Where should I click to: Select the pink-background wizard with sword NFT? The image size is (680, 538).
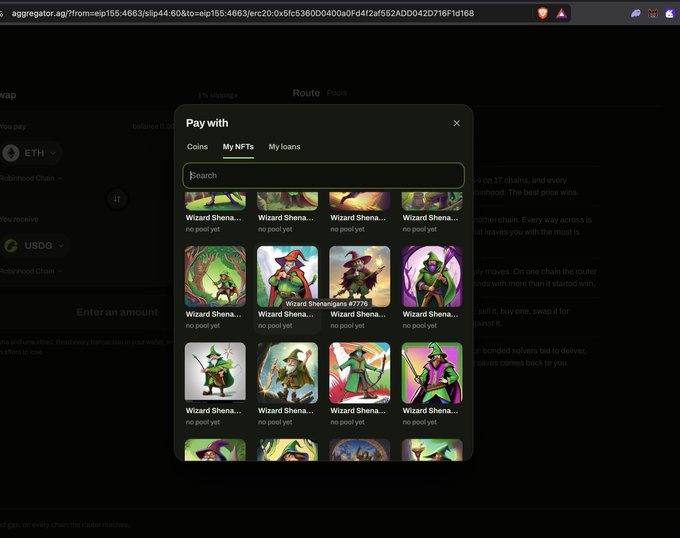(432, 373)
